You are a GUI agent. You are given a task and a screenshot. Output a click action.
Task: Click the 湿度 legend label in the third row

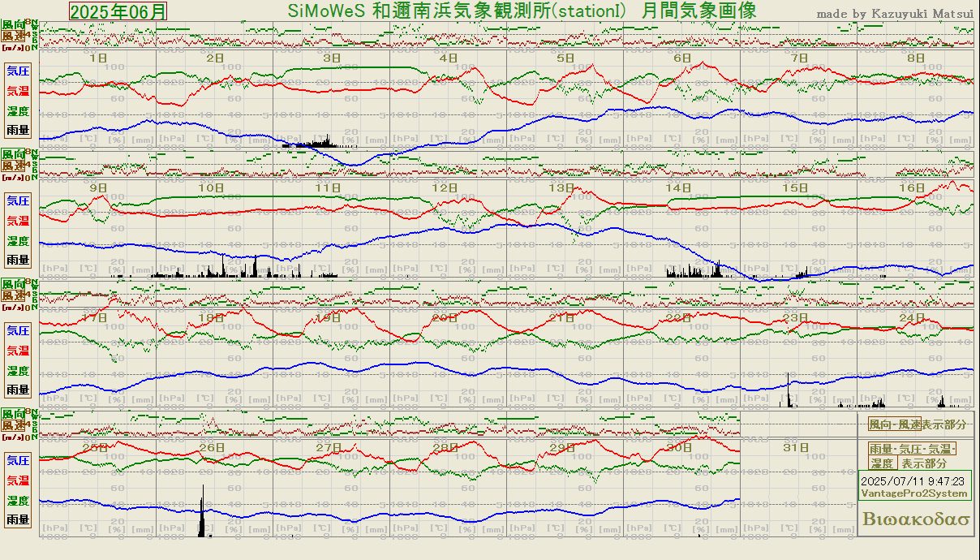coord(18,371)
